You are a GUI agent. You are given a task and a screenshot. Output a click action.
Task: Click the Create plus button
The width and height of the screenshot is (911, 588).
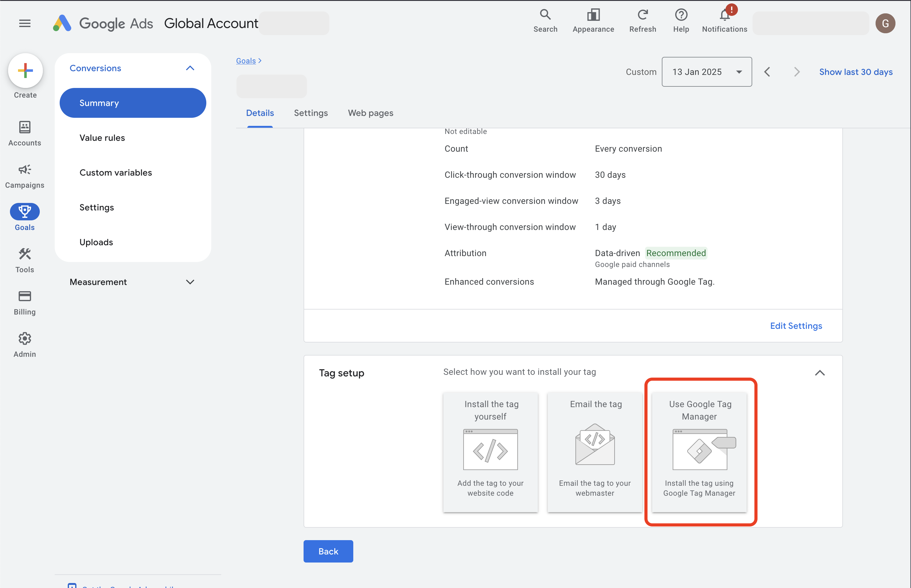[x=25, y=70]
